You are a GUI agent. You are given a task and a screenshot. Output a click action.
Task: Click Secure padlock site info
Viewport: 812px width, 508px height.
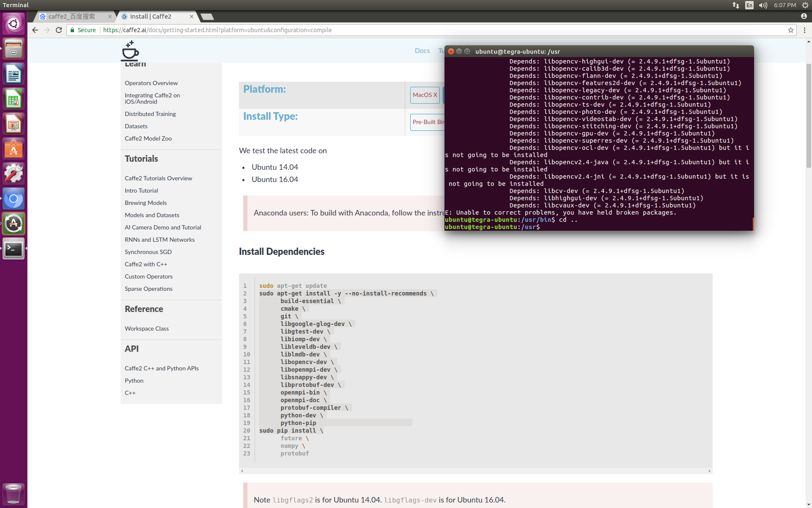pyautogui.click(x=83, y=30)
